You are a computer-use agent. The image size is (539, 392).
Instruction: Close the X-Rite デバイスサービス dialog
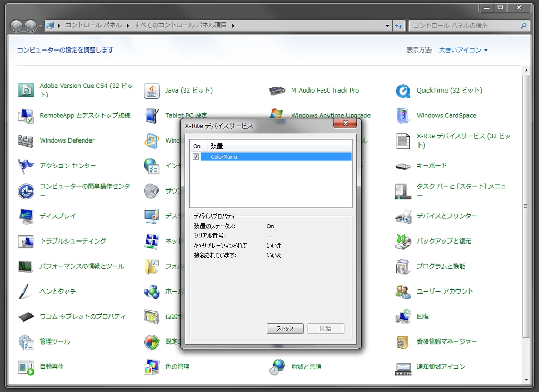pyautogui.click(x=345, y=123)
